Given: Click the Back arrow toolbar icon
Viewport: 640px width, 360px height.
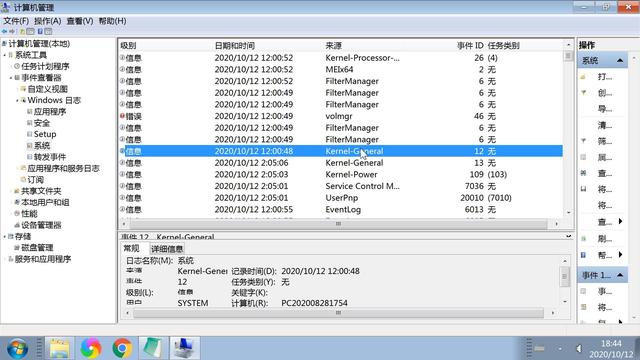Looking at the screenshot, I should tap(4, 31).
